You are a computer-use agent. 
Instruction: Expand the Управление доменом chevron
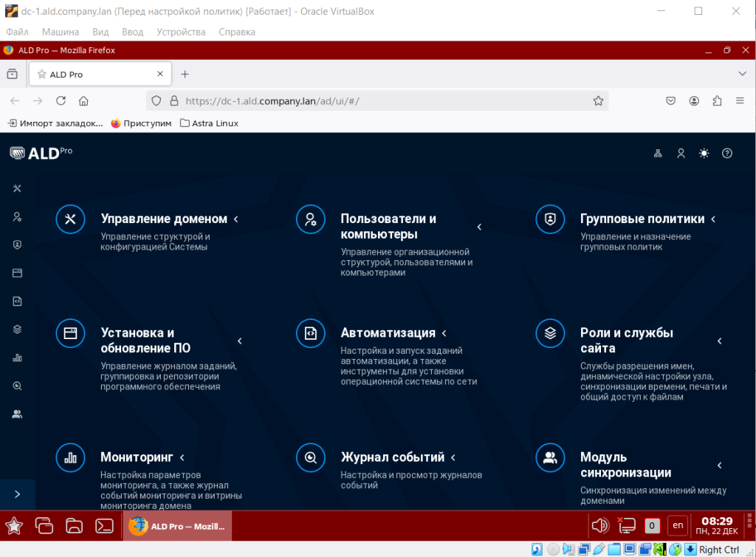[236, 219]
